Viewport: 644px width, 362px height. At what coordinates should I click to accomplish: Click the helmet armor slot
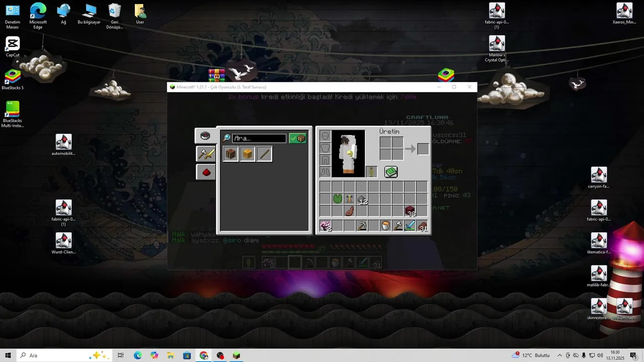[x=325, y=136]
